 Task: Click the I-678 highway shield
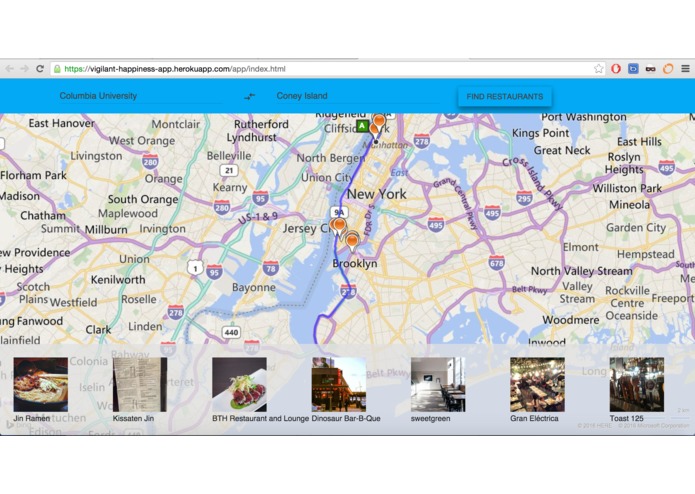pos(496,262)
